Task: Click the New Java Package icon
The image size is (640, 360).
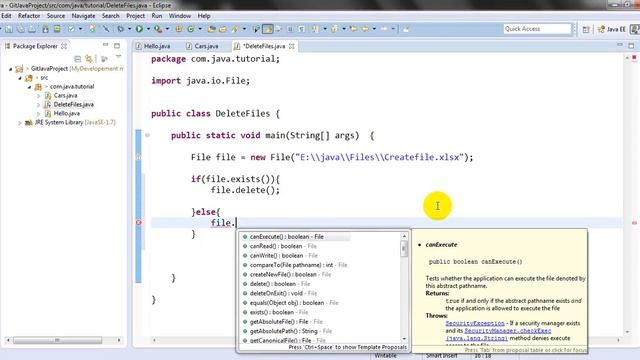Action: coord(178,29)
